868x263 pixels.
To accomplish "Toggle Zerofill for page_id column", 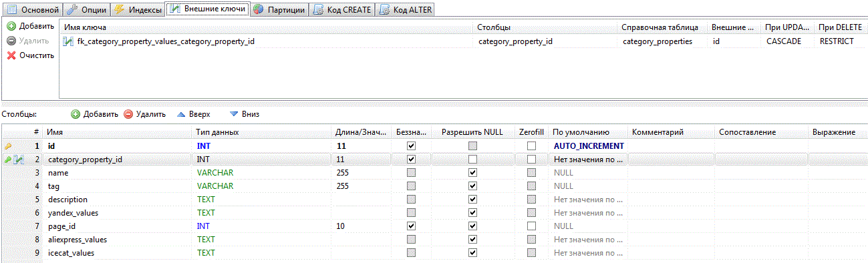I will (x=531, y=226).
